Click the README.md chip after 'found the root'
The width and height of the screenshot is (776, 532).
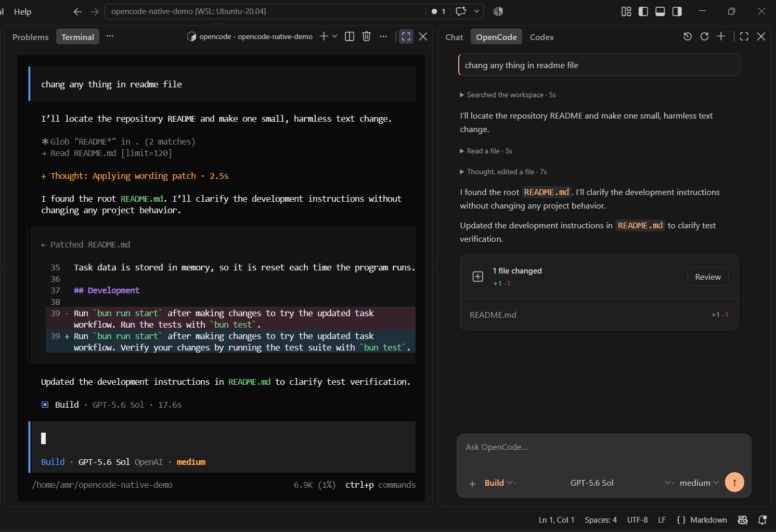pos(546,192)
